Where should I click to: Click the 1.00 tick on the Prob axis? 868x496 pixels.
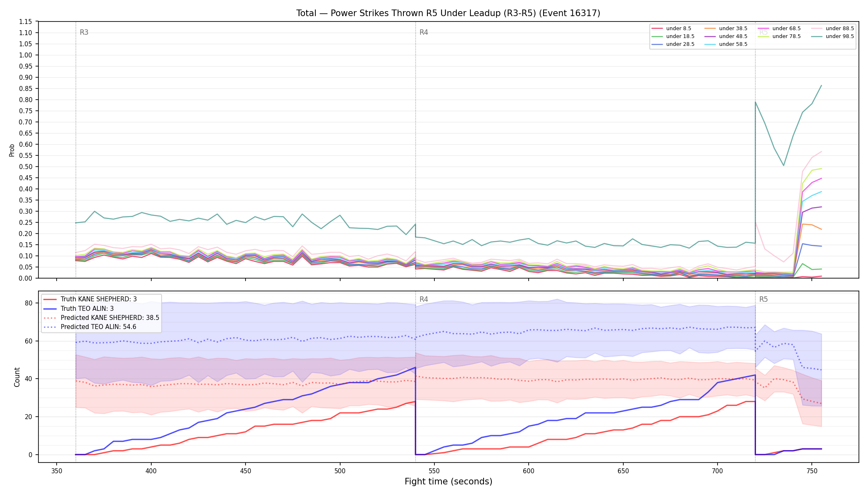click(x=26, y=55)
